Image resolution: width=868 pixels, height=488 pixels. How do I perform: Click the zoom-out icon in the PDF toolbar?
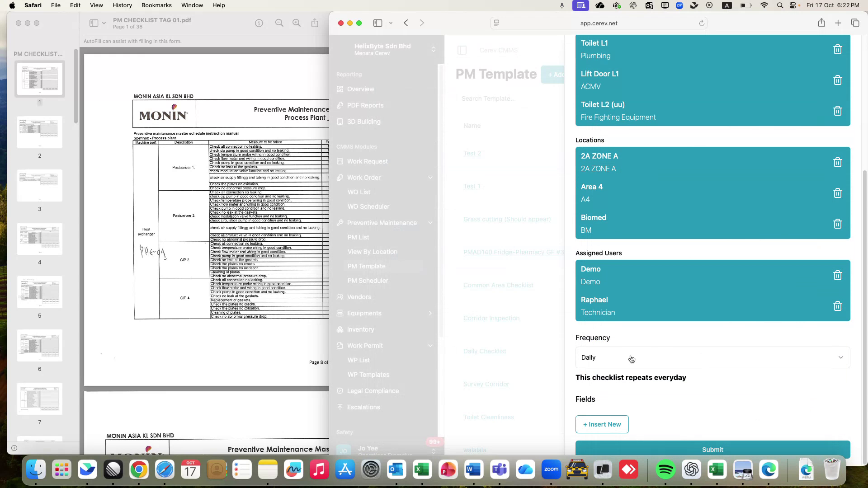tap(279, 23)
